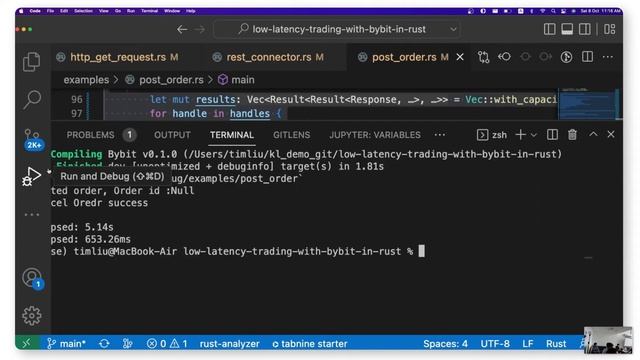Image resolution: width=640 pixels, height=360 pixels.
Task: Open the JUPYTER: VARIABLES panel tab
Action: (x=375, y=135)
